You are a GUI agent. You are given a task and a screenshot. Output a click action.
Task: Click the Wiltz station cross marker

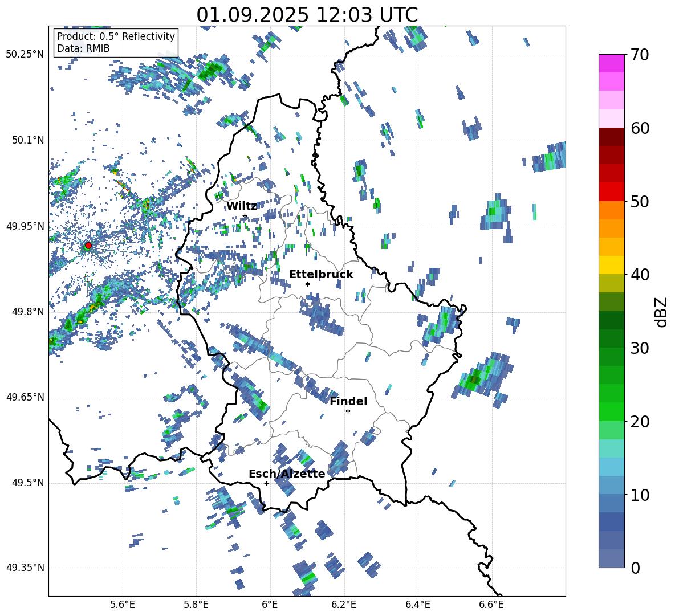(x=245, y=216)
